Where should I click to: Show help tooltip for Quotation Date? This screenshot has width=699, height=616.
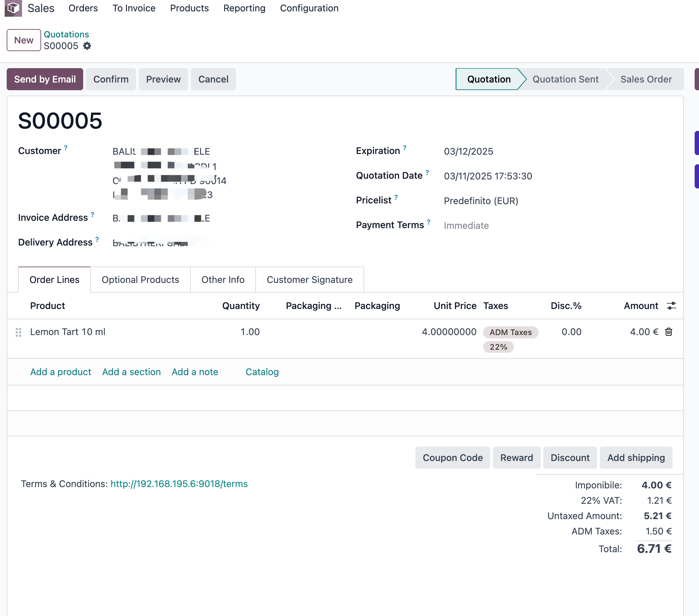click(x=427, y=172)
